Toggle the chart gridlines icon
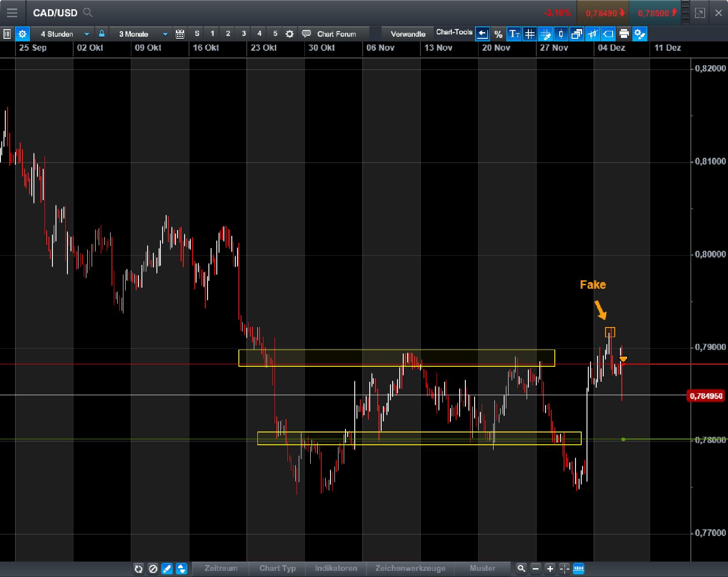Viewport: 728px width, 577px height. (x=530, y=34)
